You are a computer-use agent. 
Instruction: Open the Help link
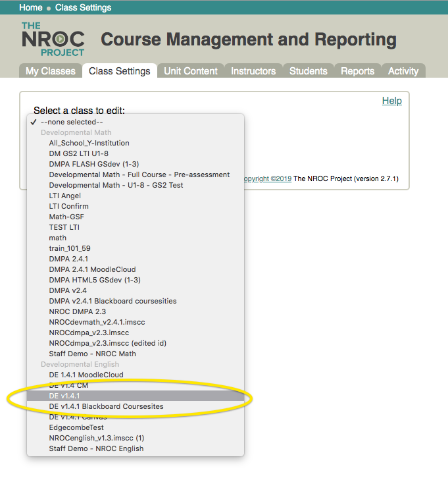coord(392,101)
